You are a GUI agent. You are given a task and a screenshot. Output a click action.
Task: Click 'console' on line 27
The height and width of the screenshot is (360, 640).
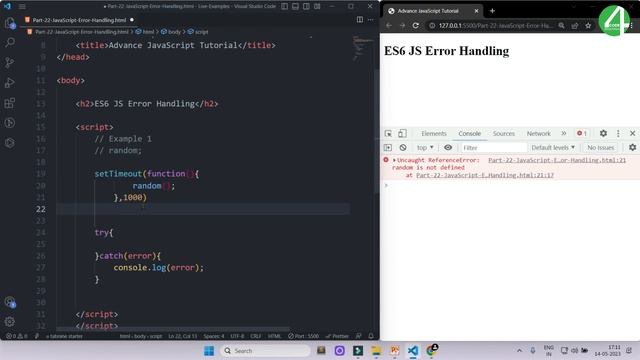point(130,268)
